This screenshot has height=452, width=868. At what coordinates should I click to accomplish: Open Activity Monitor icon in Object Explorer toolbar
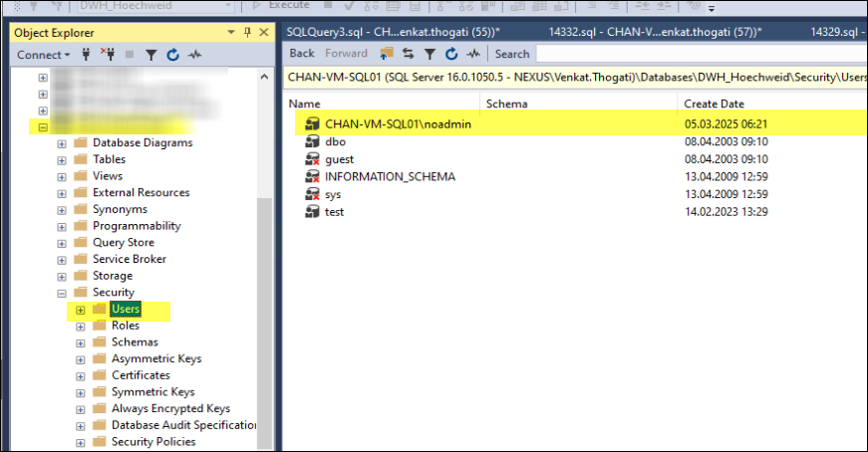tap(195, 54)
